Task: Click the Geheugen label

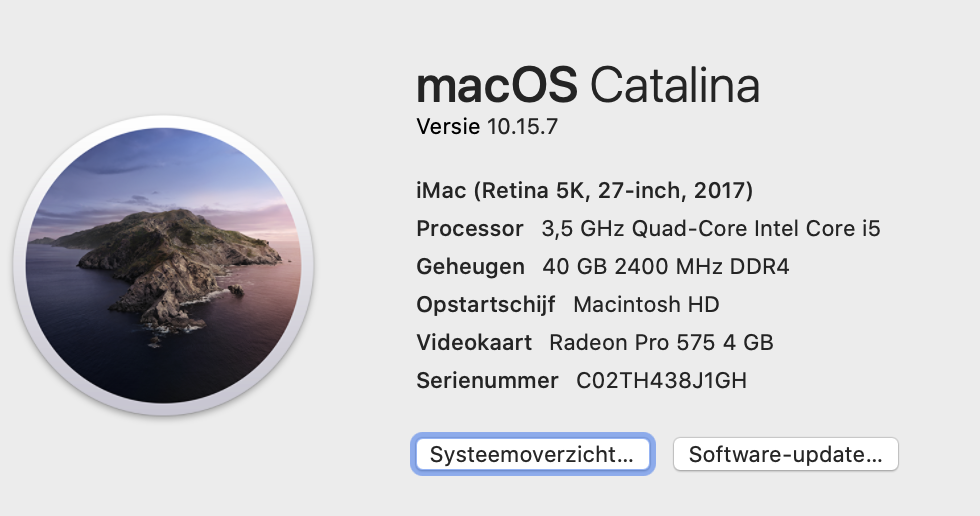Action: (x=471, y=267)
